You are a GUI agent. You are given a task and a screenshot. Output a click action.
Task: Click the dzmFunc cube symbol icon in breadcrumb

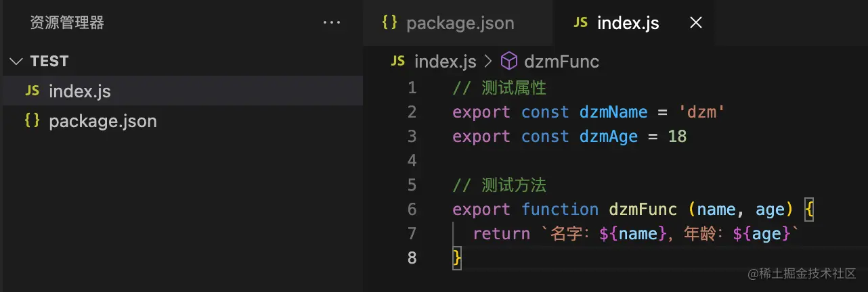click(508, 62)
